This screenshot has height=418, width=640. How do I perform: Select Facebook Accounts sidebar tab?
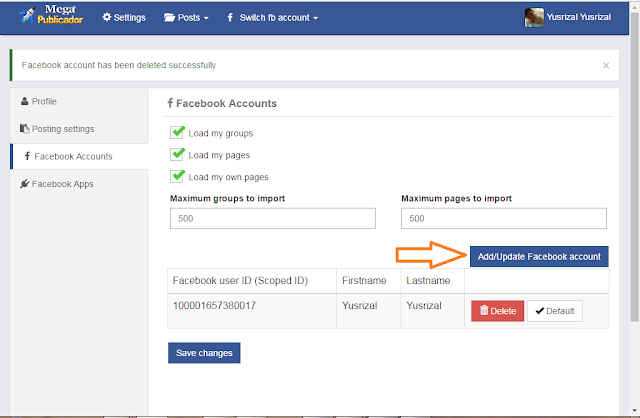point(80,156)
